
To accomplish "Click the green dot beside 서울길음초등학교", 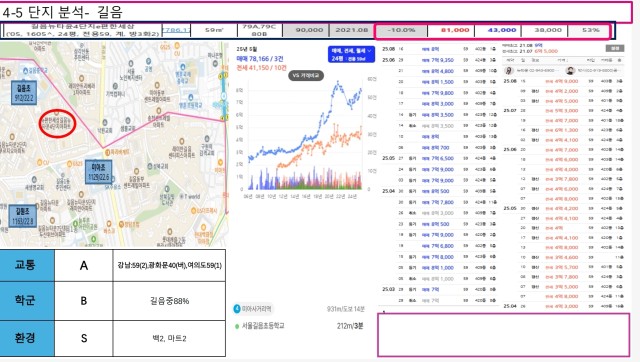I will 237,326.
